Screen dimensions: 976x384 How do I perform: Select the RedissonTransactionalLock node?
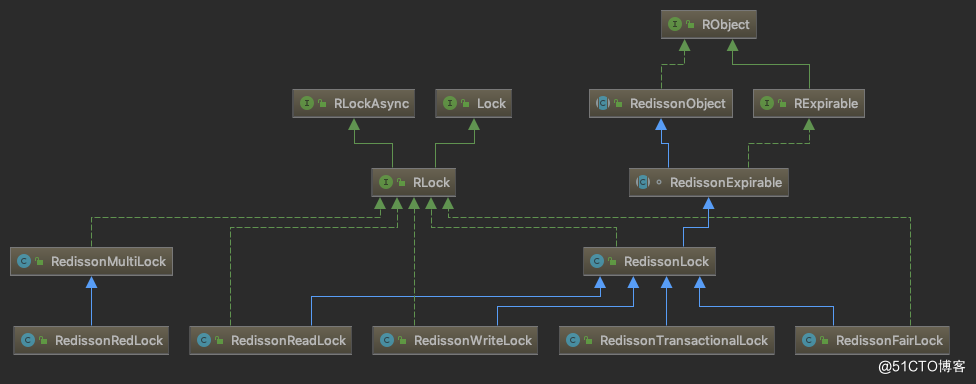click(x=667, y=340)
